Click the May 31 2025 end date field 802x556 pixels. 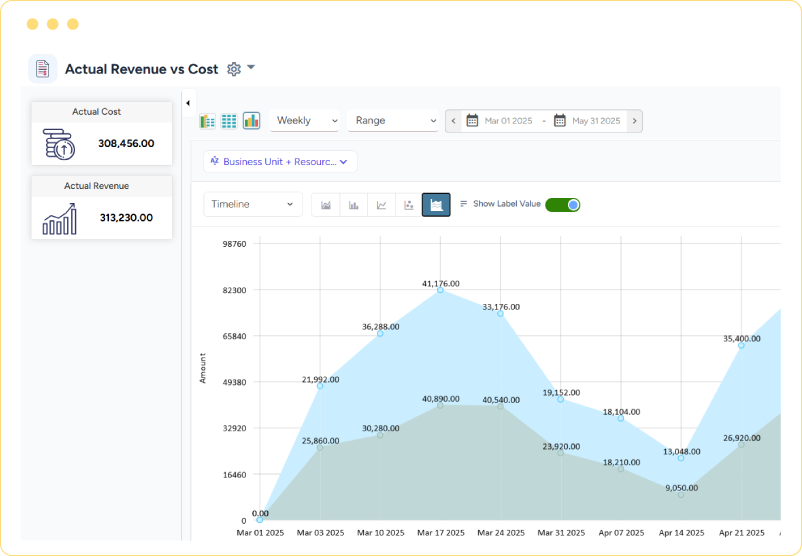click(596, 121)
